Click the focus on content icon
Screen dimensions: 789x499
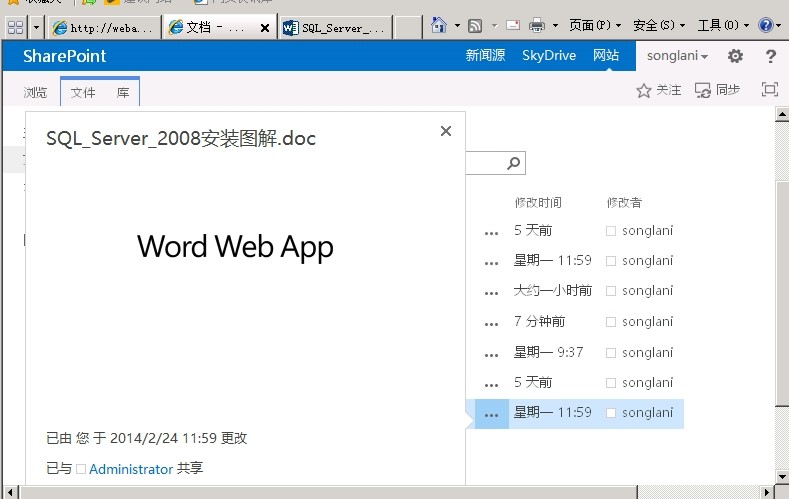(769, 90)
